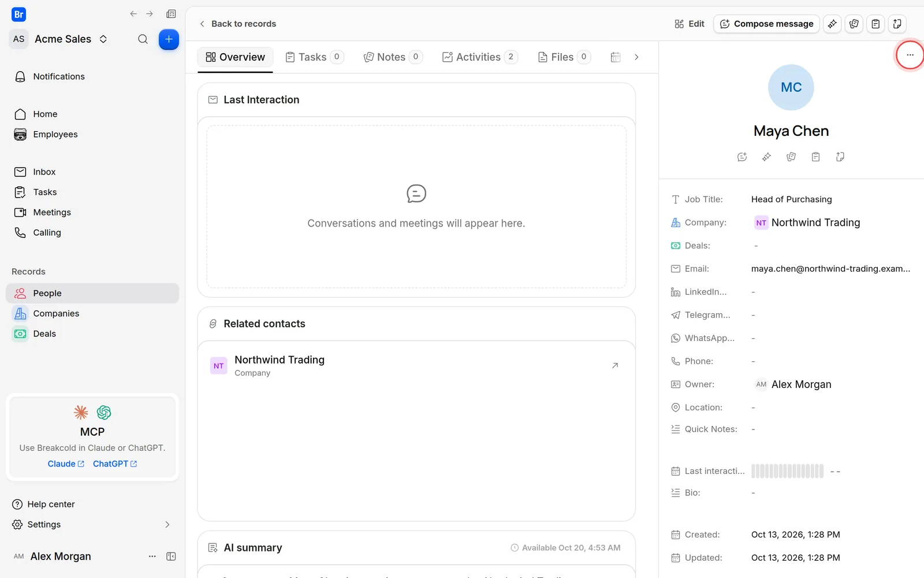Click the Br Breakcold logo
Viewport: 924px width, 578px height.
18,14
